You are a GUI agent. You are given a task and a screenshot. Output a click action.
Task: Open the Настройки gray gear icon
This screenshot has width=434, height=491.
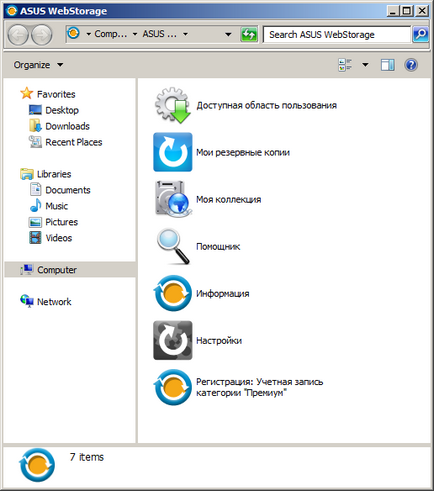pyautogui.click(x=173, y=340)
